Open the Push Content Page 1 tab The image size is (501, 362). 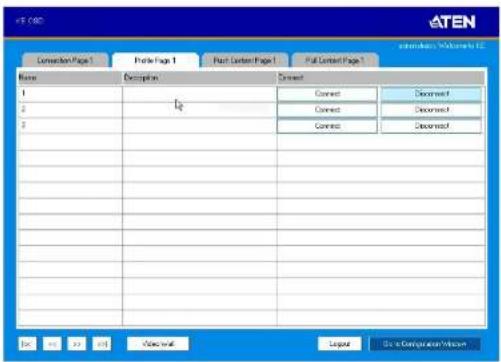[x=245, y=60]
